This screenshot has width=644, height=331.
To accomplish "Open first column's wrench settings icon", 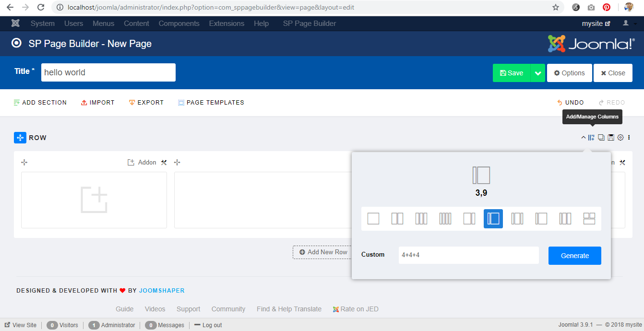I will [164, 163].
